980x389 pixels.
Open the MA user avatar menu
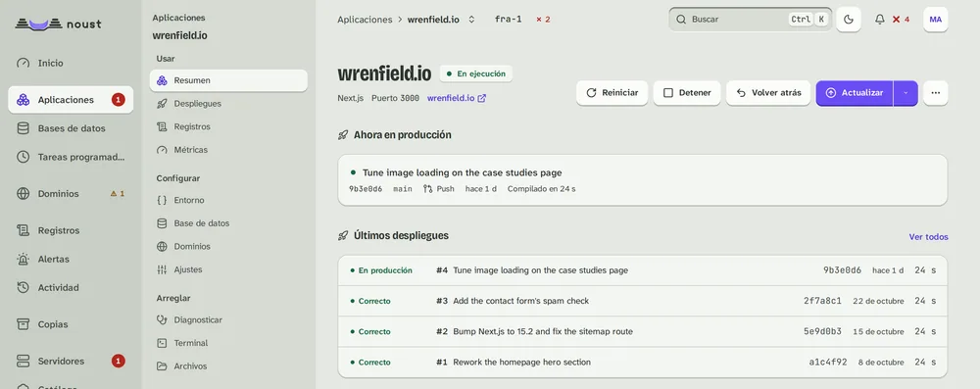point(936,20)
